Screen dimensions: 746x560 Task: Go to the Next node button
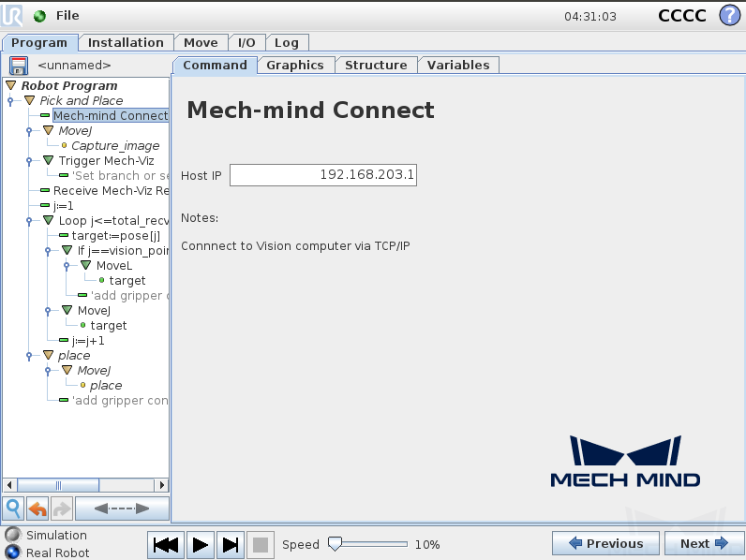[704, 543]
